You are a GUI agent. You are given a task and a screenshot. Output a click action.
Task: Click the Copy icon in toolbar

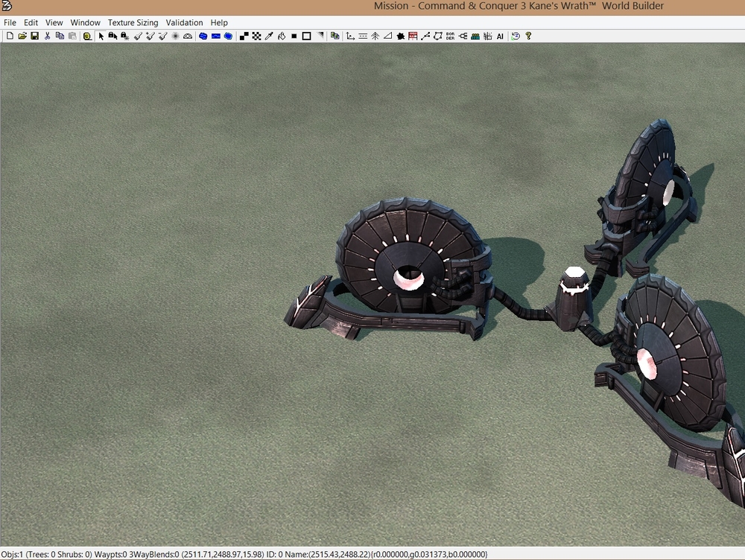pos(60,36)
